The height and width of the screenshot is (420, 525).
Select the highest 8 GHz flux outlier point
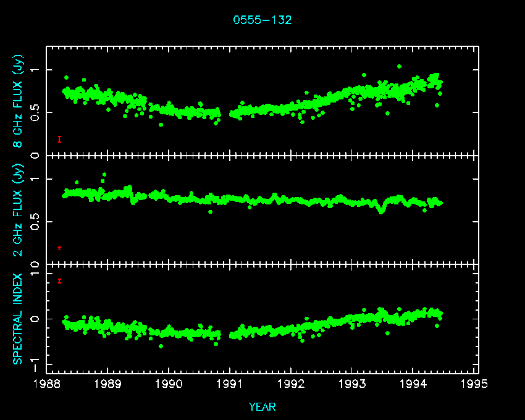399,66
